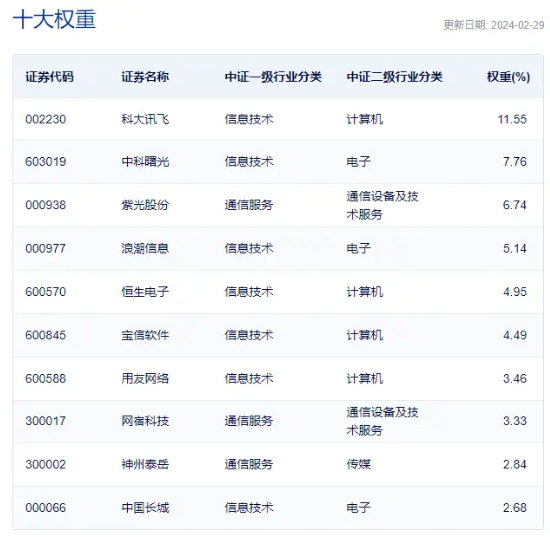
Task: Select stock code 002230
Action: pos(46,119)
